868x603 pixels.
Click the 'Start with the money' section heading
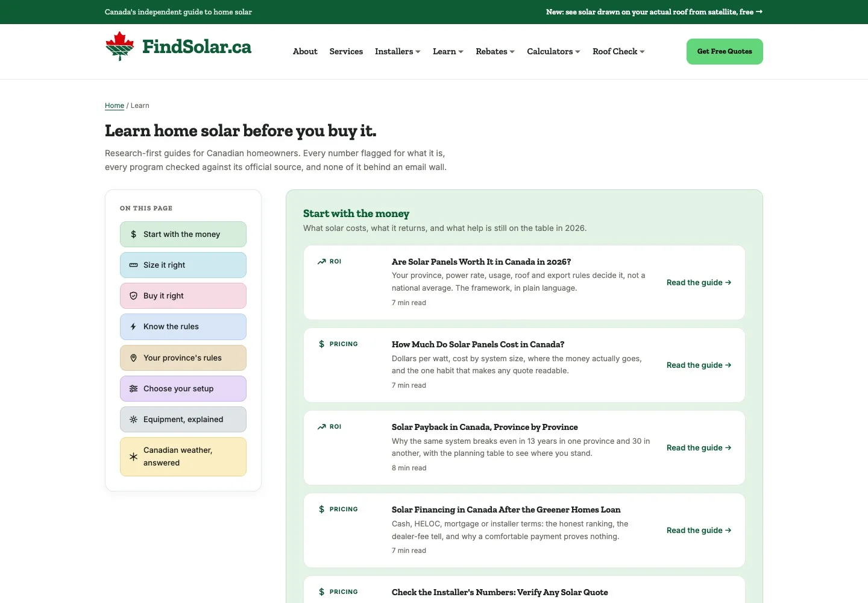click(356, 213)
